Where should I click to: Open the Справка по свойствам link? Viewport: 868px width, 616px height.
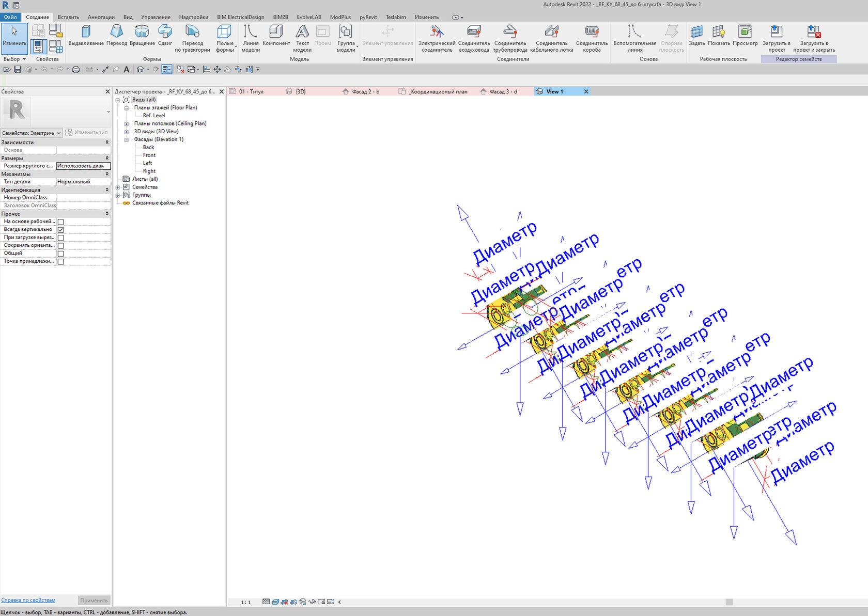pyautogui.click(x=28, y=600)
